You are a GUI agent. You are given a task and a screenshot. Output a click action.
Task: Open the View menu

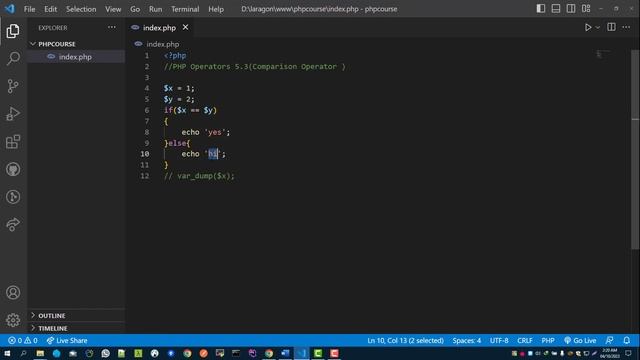tap(113, 9)
